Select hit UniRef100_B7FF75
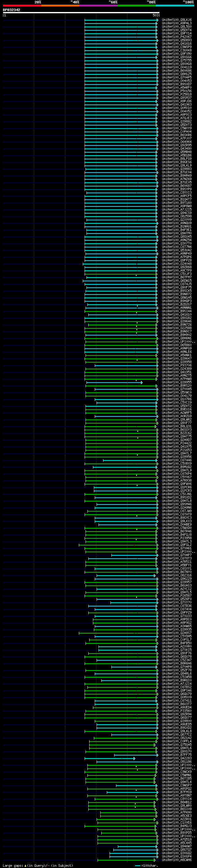This screenshot has width=197, height=868. 177,755
